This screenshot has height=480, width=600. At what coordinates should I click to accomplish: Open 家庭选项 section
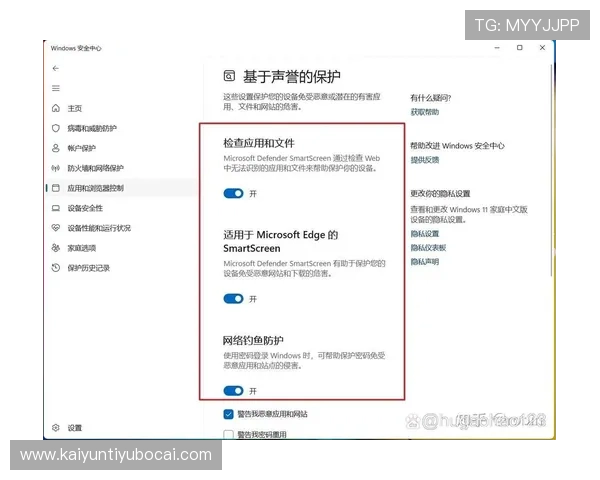coord(82,248)
